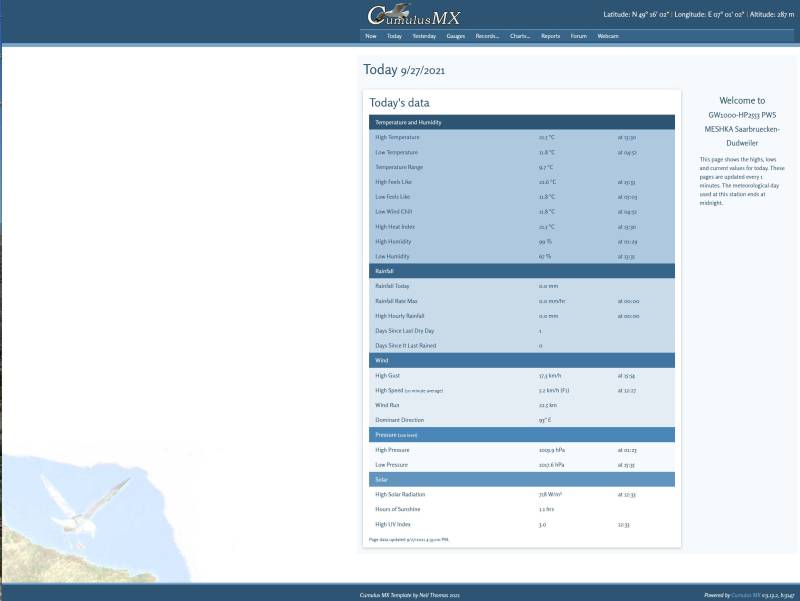Select the Now navigation item
This screenshot has height=601, width=800.
[369, 36]
